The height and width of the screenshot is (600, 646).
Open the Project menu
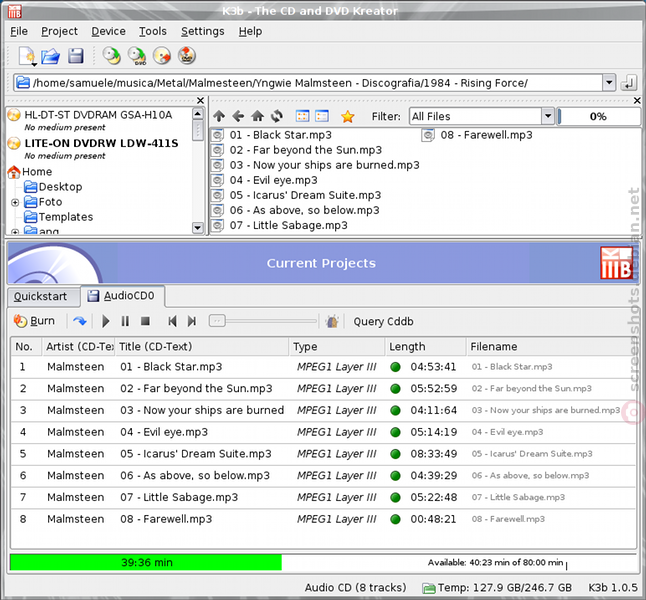[x=59, y=31]
